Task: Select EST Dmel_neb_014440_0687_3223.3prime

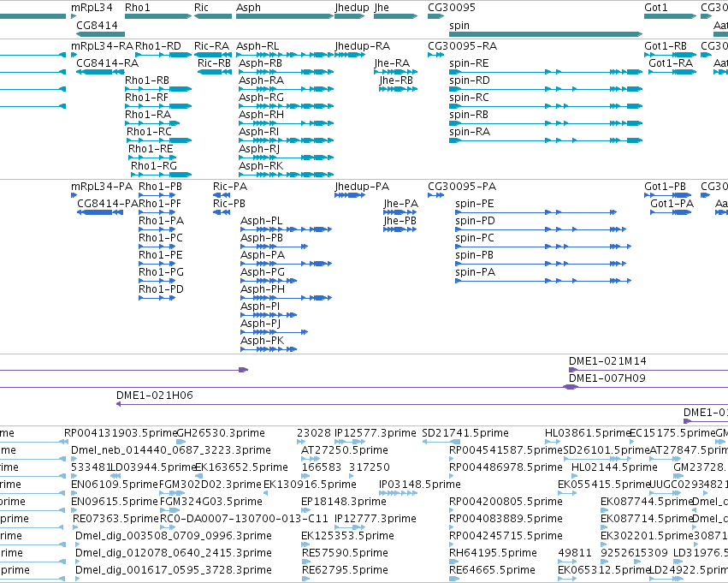Action: point(171,450)
